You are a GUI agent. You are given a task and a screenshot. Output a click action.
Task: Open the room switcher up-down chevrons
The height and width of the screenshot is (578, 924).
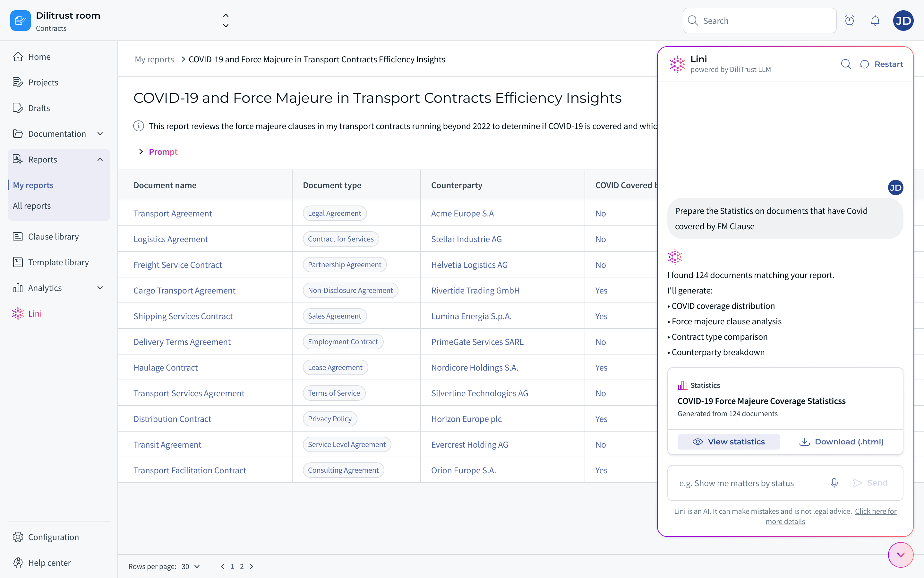point(226,21)
